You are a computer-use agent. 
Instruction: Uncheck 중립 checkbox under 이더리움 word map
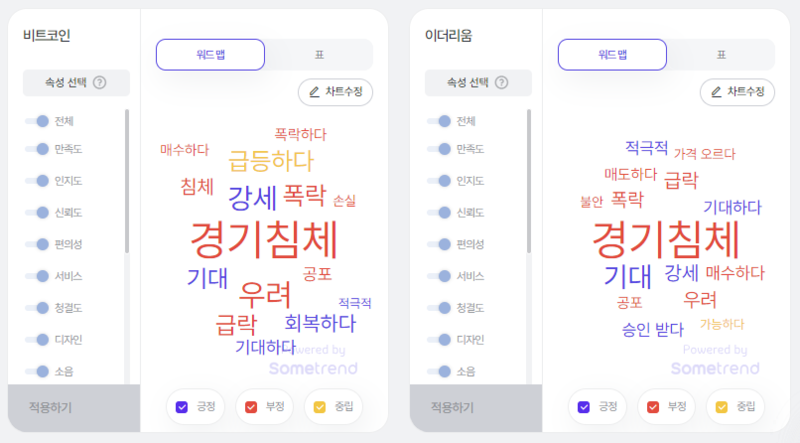[721, 407]
